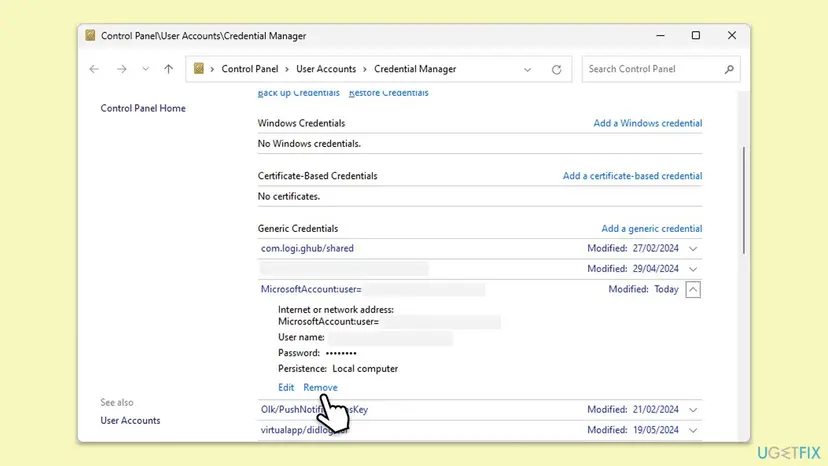Click the search magnifier icon
The height and width of the screenshot is (466, 828).
729,69
